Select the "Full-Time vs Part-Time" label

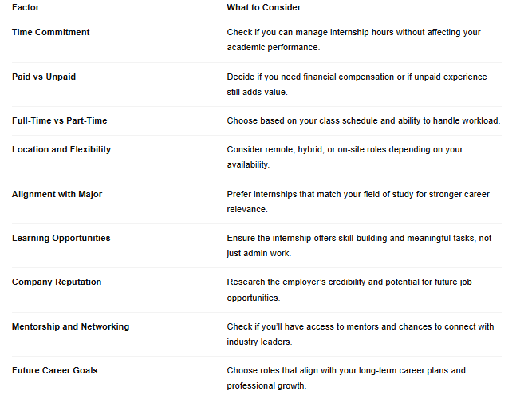tap(59, 120)
